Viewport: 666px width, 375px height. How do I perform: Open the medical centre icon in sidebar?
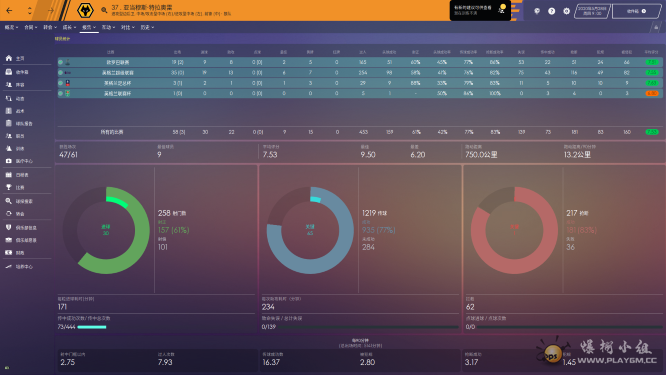pos(8,161)
